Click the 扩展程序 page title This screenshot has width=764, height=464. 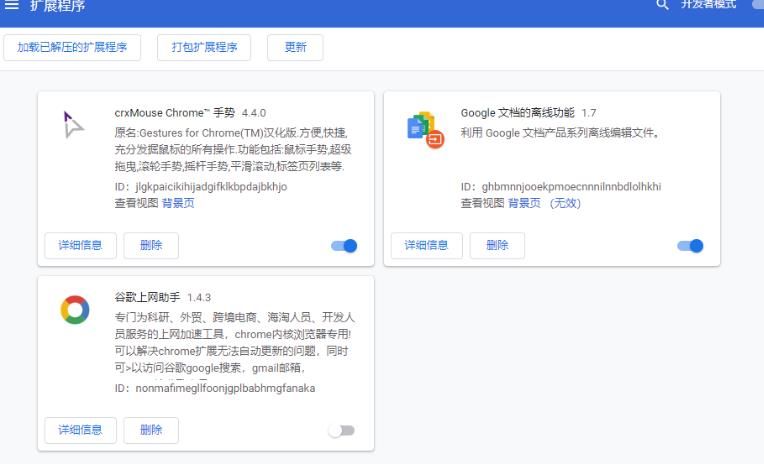coord(57,5)
